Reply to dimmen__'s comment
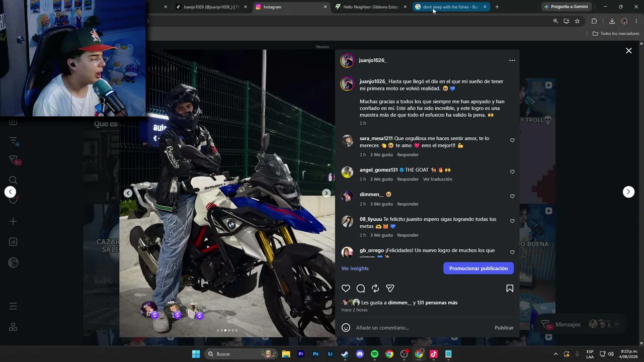The height and width of the screenshot is (362, 644). [x=408, y=204]
